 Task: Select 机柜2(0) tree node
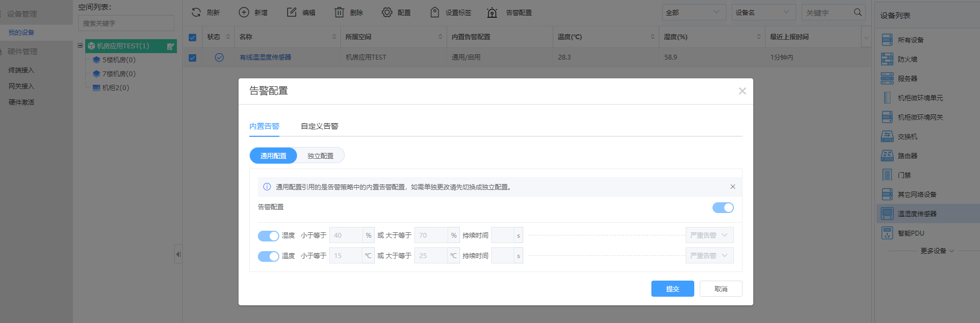pos(115,87)
